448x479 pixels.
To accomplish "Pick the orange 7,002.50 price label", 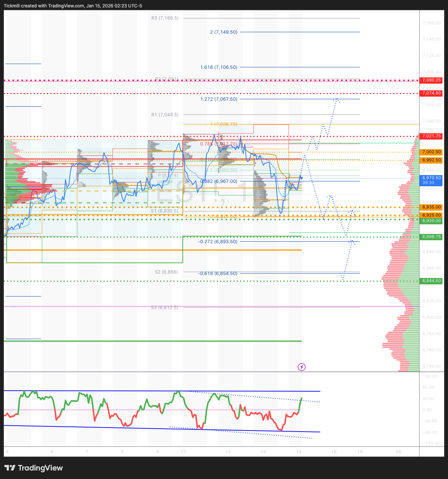I will point(431,152).
